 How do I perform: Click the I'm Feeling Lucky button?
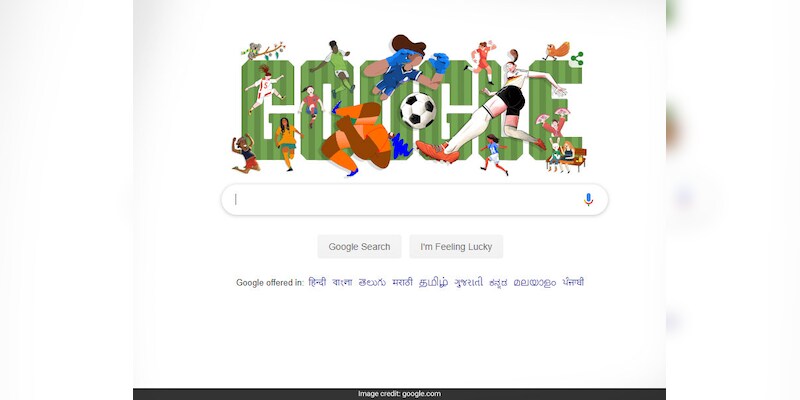click(456, 246)
